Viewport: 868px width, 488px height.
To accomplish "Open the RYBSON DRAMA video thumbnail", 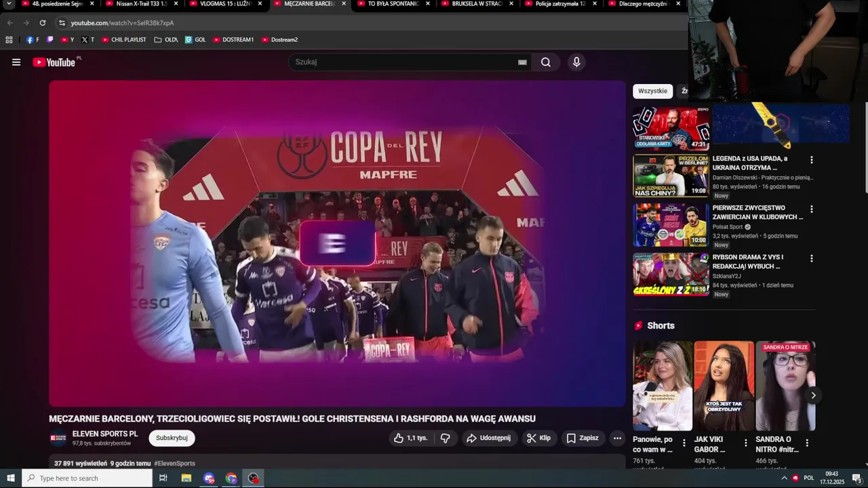I will tap(671, 274).
